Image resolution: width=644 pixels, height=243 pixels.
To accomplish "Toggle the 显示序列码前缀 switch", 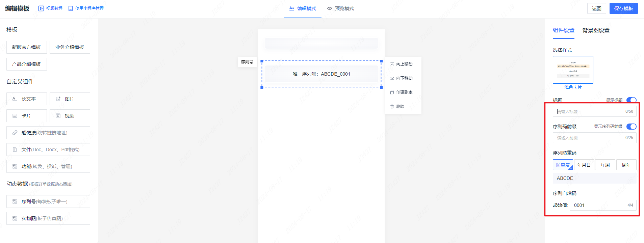I will 631,127.
